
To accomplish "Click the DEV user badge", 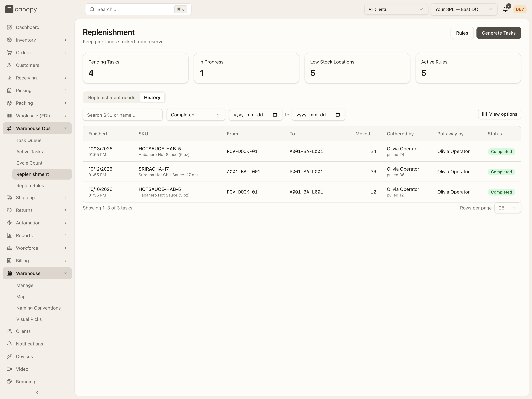I will coord(520,9).
